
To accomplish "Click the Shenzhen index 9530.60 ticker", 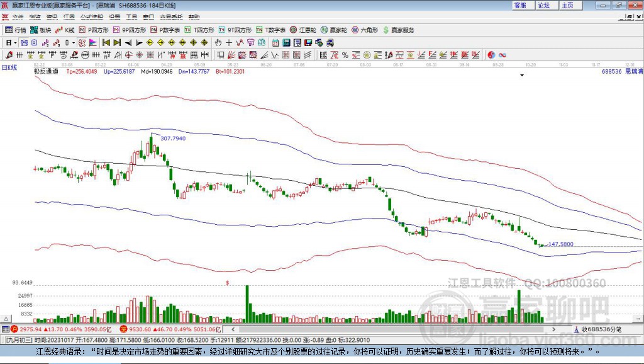I will (x=170, y=329).
